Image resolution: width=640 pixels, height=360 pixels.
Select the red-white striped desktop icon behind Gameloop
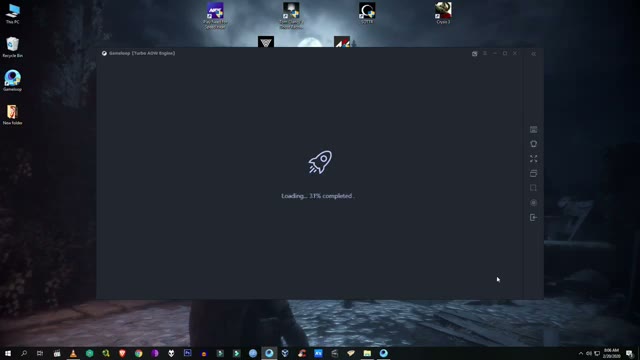(x=342, y=42)
